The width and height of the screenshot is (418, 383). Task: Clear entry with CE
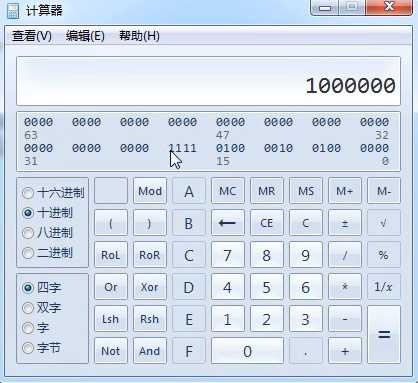click(267, 223)
